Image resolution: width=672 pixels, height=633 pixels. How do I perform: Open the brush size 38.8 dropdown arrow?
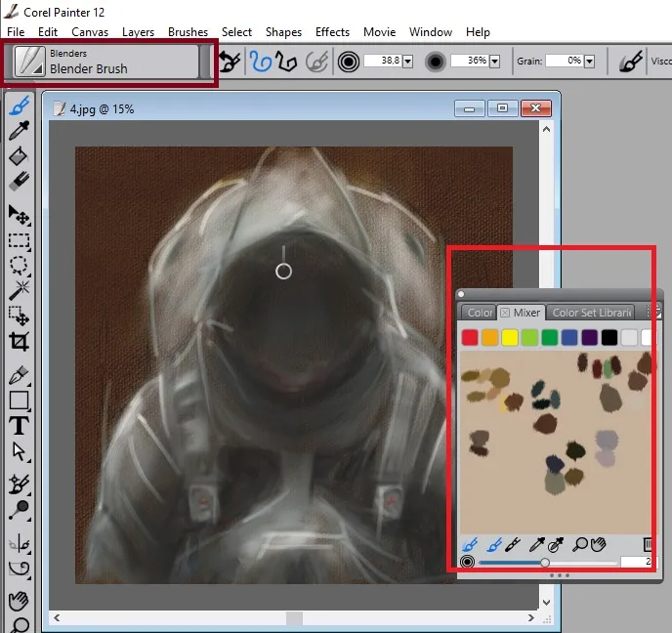pyautogui.click(x=408, y=62)
